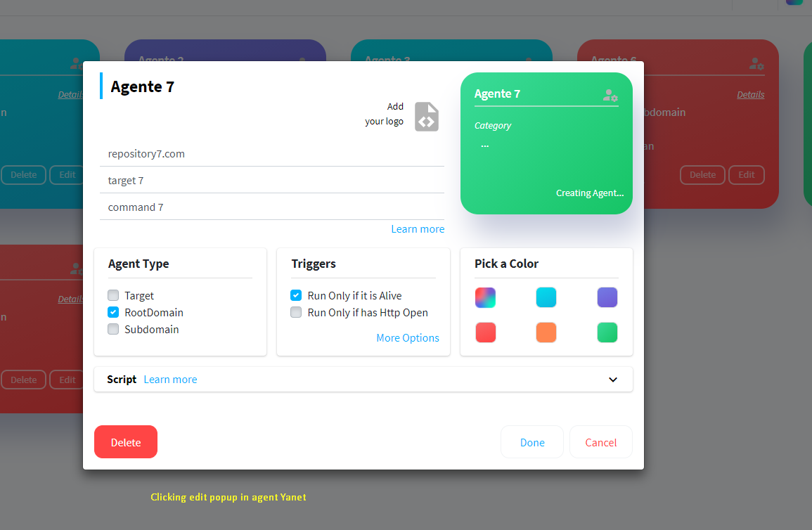Image resolution: width=812 pixels, height=530 pixels.
Task: Pick the purple color swatch
Action: [x=607, y=297]
